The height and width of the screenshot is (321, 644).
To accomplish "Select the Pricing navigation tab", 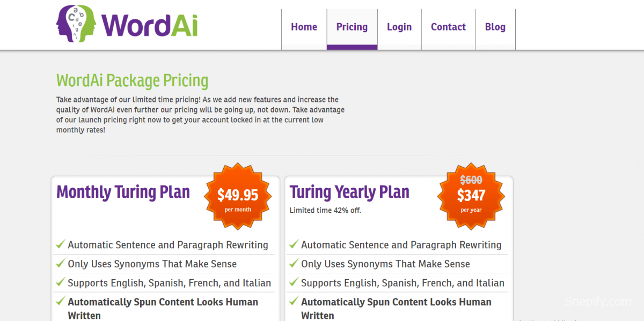I will [x=352, y=27].
